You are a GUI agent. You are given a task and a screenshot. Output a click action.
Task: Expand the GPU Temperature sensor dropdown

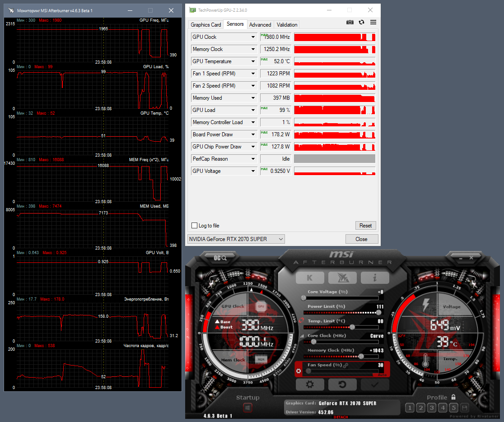click(253, 61)
